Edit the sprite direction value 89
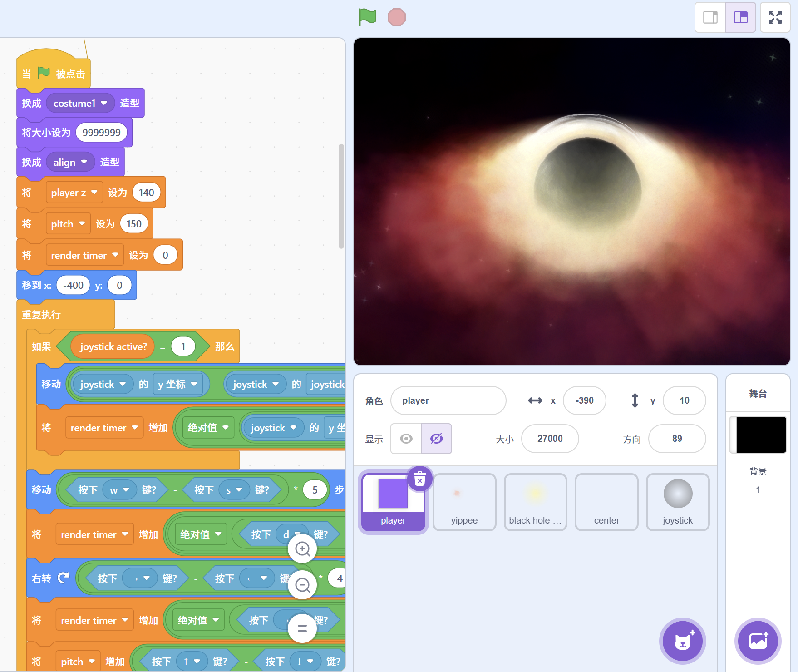Viewport: 798px width, 672px height. [x=677, y=439]
